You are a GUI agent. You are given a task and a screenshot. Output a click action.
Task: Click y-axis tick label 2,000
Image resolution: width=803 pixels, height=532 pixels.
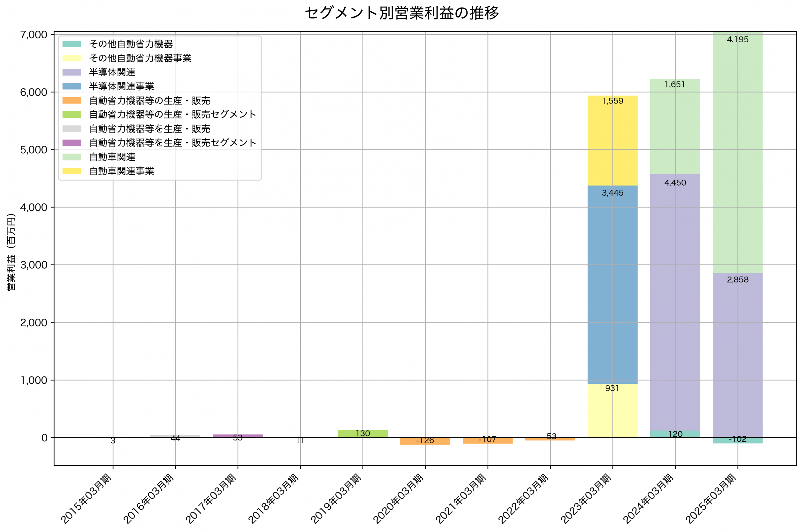[34, 323]
